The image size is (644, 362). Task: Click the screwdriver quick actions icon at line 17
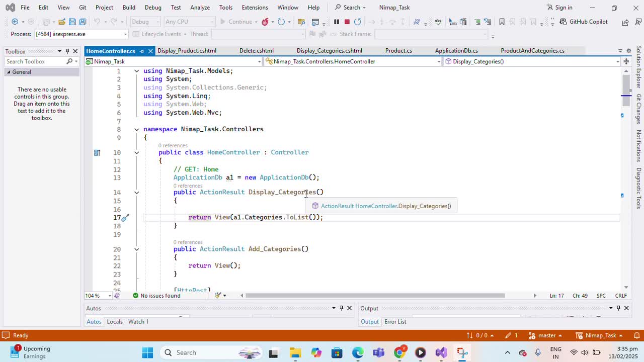(125, 217)
